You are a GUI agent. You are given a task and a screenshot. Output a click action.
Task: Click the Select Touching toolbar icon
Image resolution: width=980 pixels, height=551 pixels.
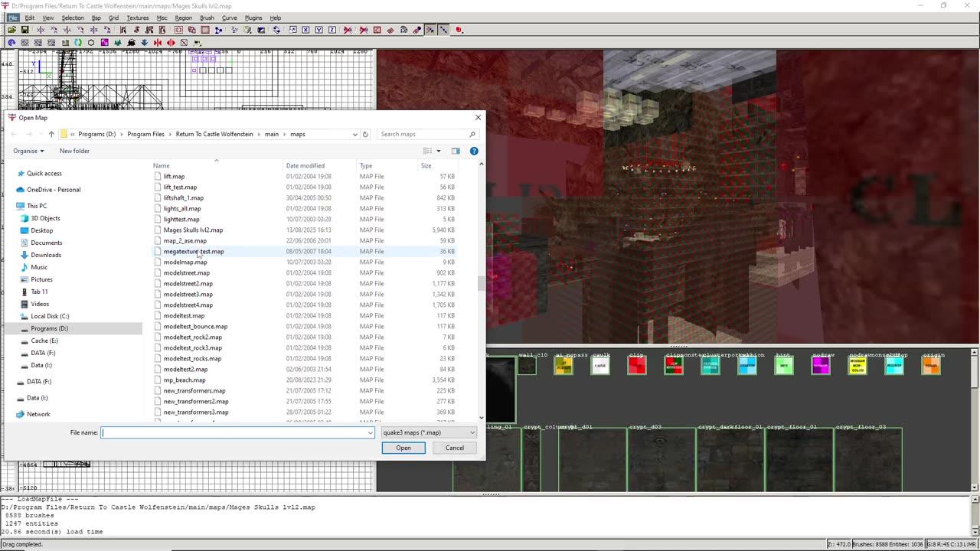click(x=137, y=30)
